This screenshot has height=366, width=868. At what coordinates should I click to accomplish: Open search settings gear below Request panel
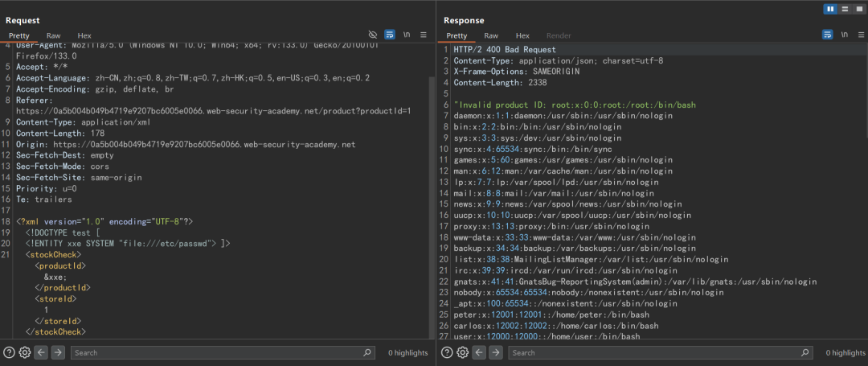pyautogui.click(x=24, y=352)
